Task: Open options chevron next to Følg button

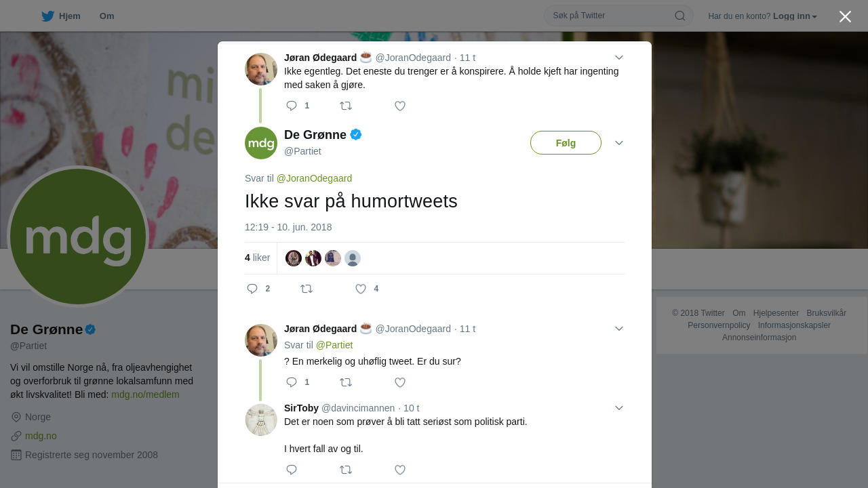Action: tap(619, 143)
